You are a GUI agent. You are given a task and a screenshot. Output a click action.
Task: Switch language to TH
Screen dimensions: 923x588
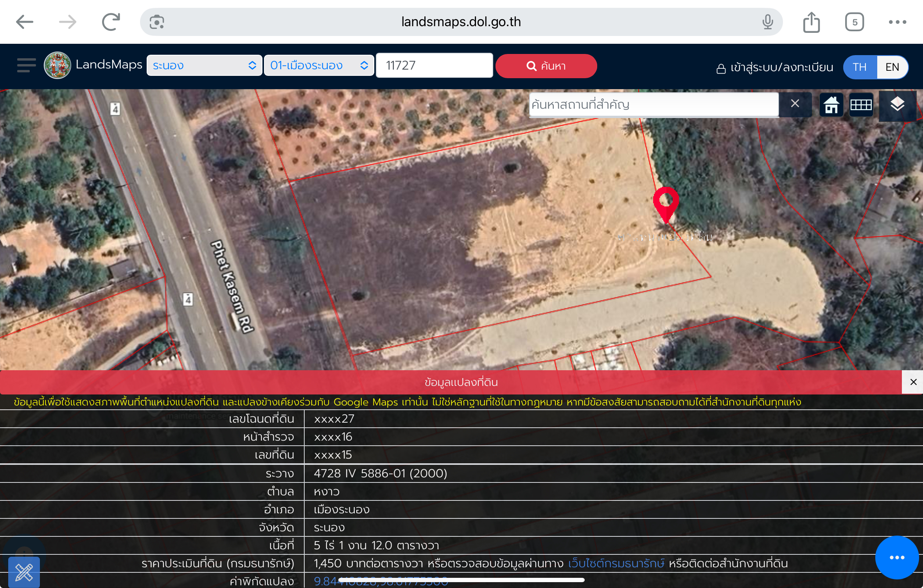860,67
